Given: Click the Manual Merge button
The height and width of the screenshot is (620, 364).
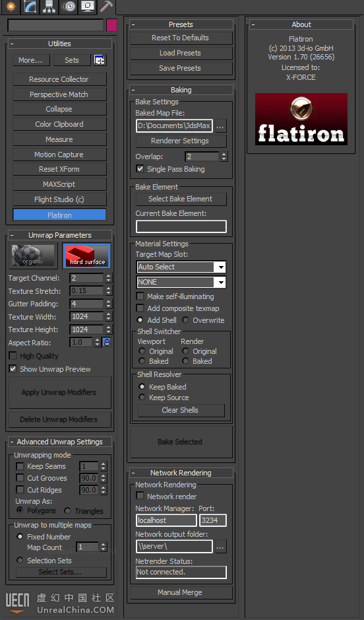Looking at the screenshot, I should (181, 592).
